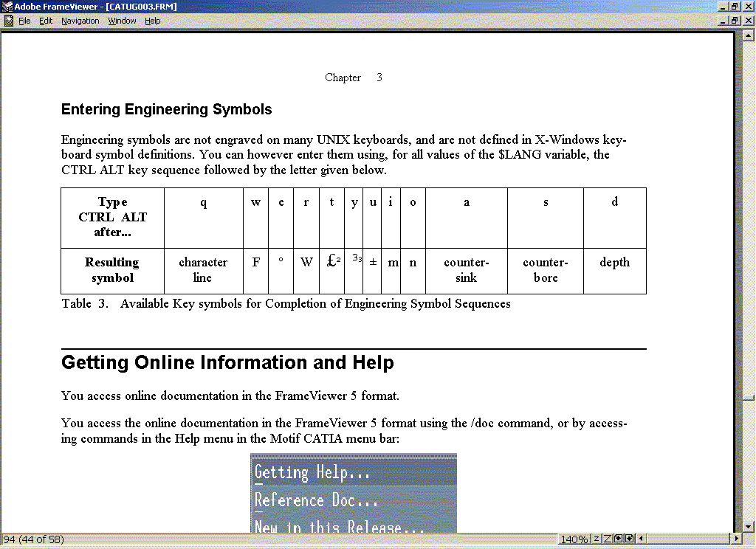
Task: Minimize the CATUG003.FRM document window
Action: pyautogui.click(x=724, y=21)
